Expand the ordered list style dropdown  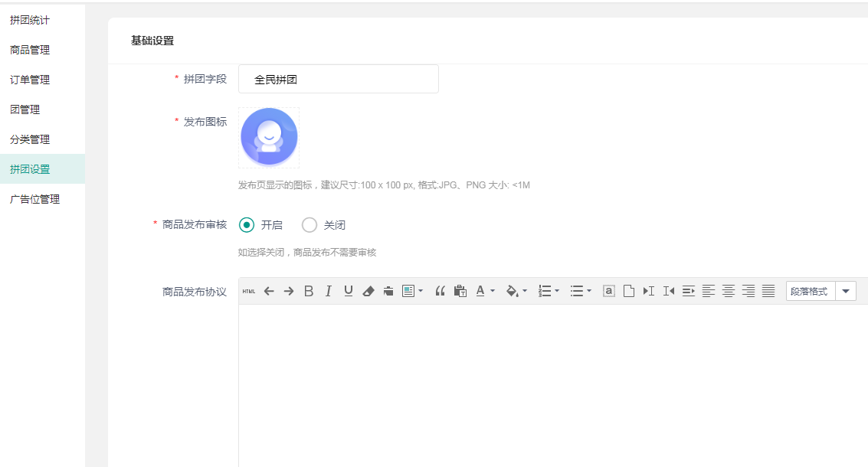click(557, 292)
